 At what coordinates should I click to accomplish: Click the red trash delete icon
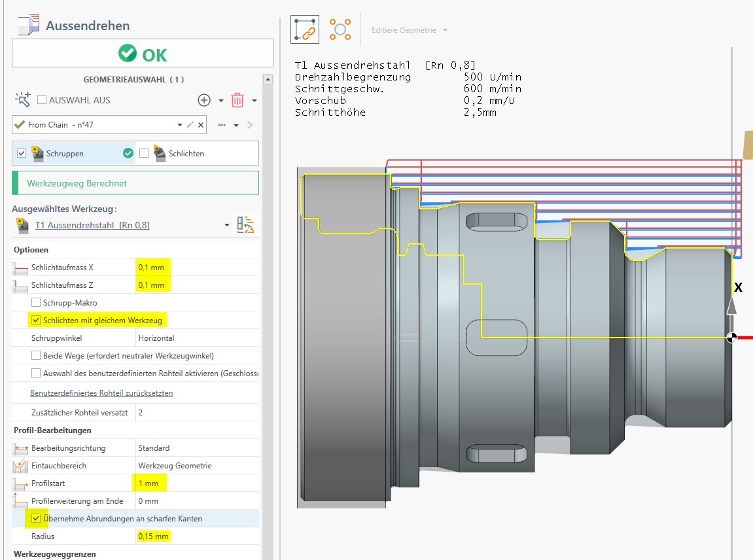tap(237, 100)
